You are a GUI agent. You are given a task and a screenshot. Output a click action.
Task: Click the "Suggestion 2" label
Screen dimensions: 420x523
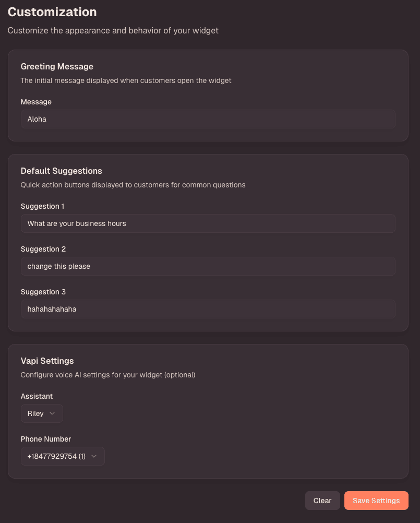coord(43,249)
